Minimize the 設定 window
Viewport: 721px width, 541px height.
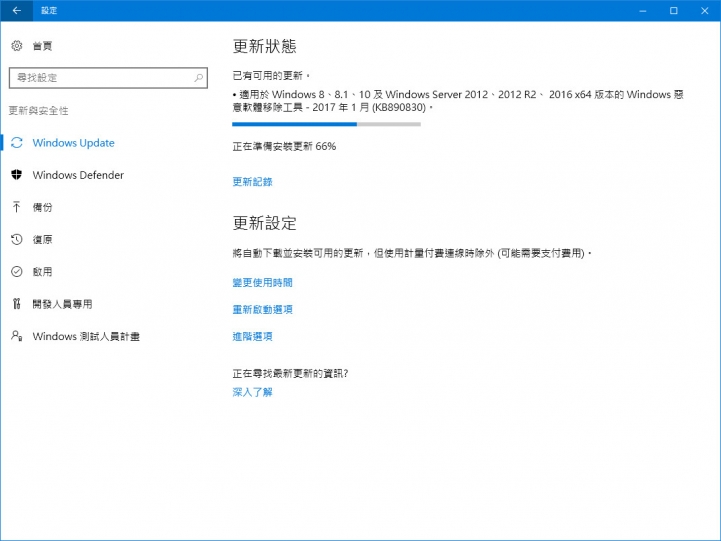643,11
